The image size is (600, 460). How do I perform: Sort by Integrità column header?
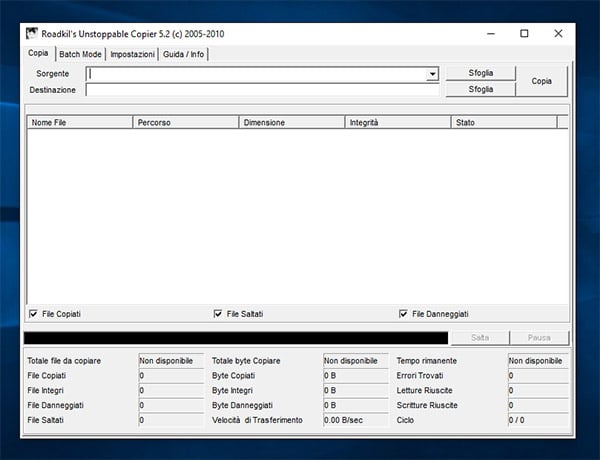coord(398,122)
